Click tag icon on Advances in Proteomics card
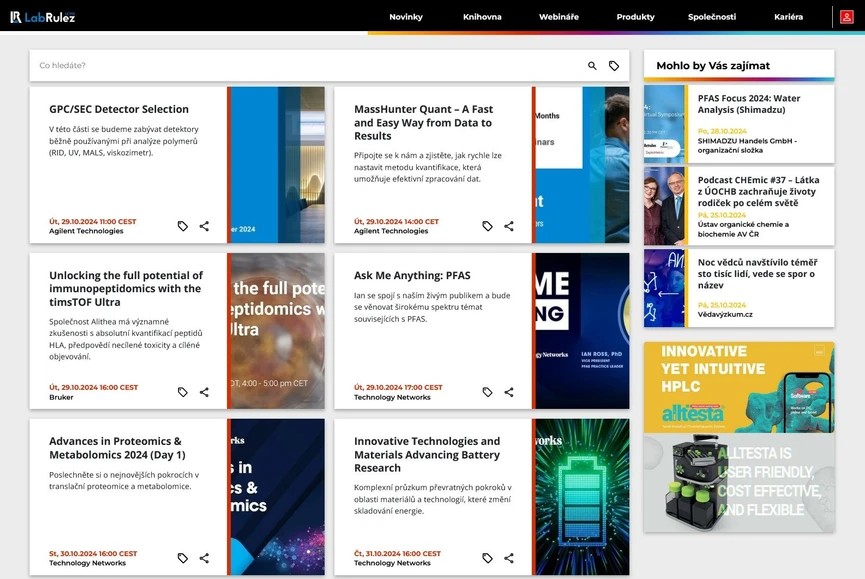 (183, 558)
